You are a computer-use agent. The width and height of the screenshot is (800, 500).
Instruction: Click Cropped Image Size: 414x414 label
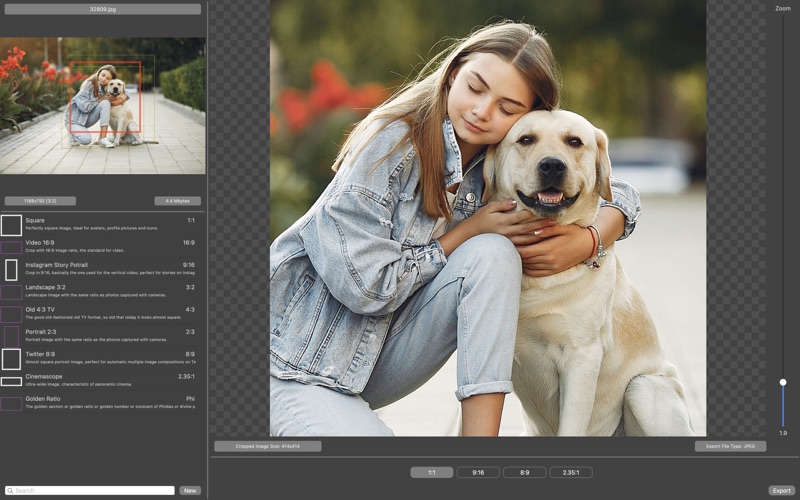(x=268, y=446)
